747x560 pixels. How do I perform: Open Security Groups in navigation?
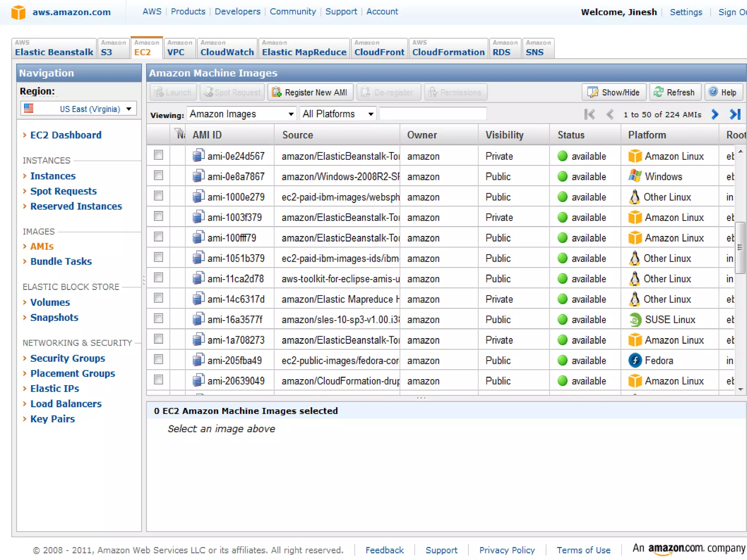click(x=67, y=358)
